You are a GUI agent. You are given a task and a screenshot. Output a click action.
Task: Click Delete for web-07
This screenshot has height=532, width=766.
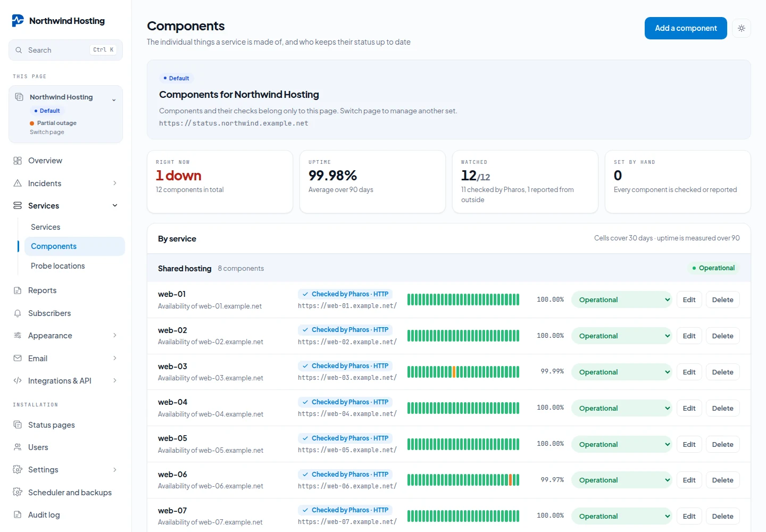722,516
